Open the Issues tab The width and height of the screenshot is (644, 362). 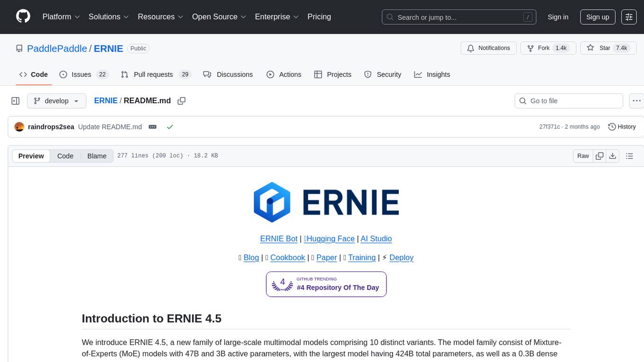point(84,74)
